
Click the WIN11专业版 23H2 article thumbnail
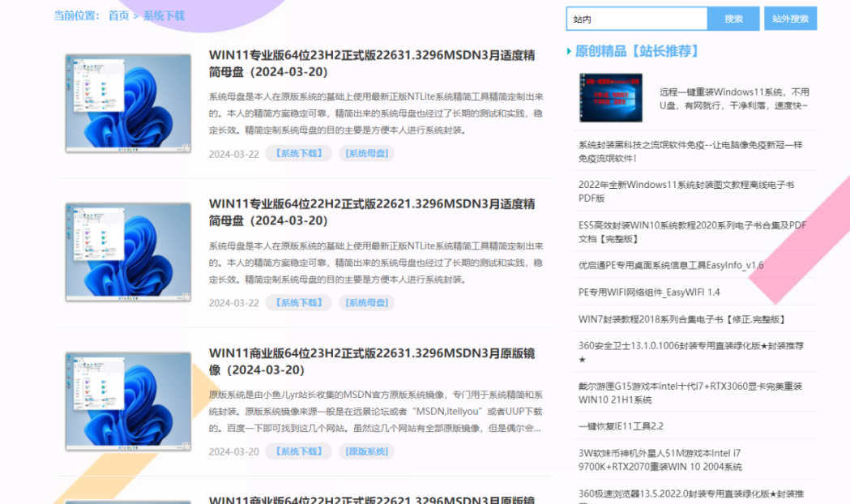click(128, 103)
